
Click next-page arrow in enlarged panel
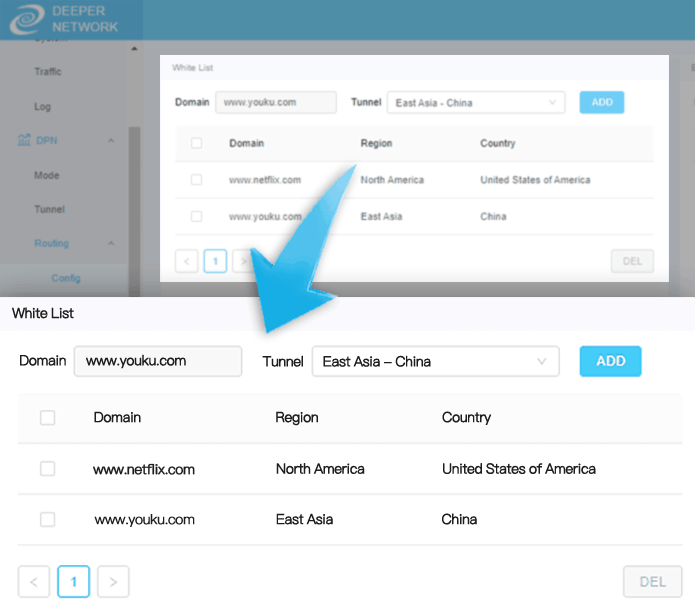click(113, 582)
